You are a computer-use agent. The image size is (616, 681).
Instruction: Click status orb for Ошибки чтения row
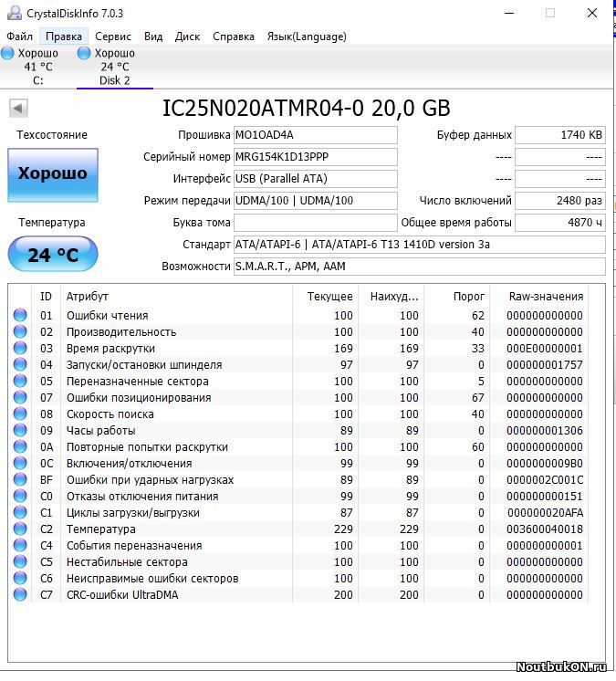click(x=20, y=315)
